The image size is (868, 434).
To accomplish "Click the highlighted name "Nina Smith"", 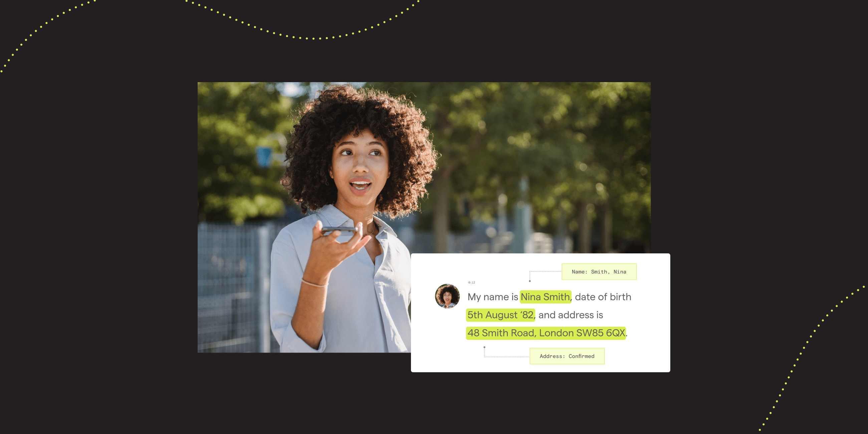I will (x=545, y=297).
